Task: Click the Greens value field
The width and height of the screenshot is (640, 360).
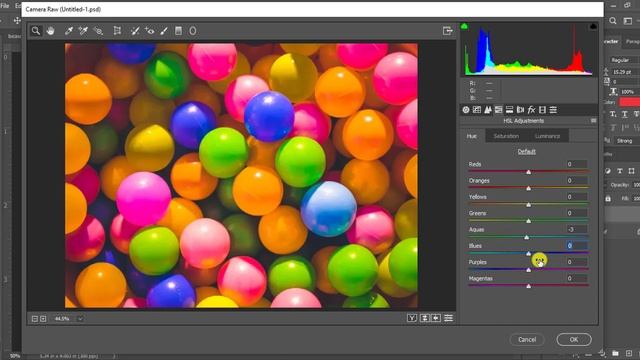Action: pos(577,213)
